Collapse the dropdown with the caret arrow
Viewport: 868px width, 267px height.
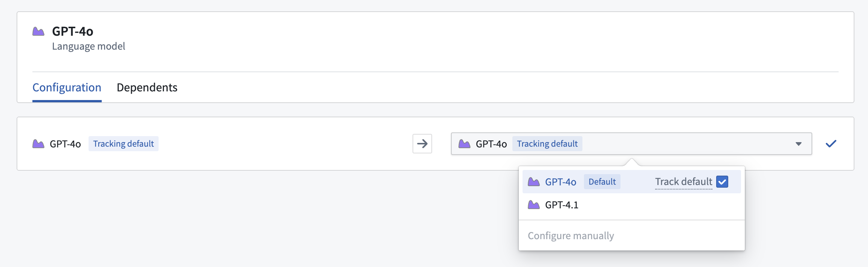798,144
